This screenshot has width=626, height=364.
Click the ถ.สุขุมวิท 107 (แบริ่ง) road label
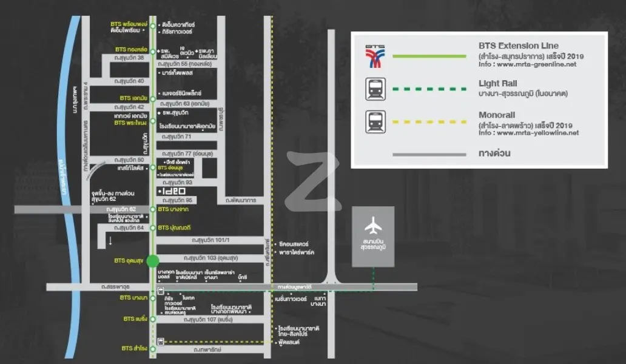(x=208, y=320)
